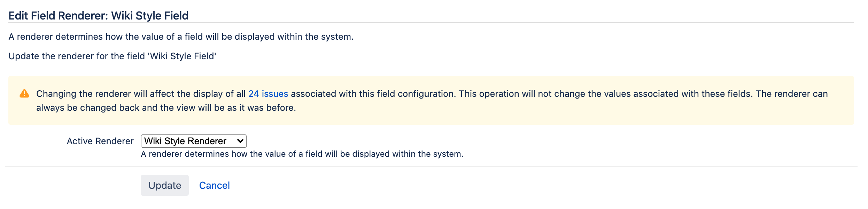Click the intro sentence about renderer display
The height and width of the screenshot is (209, 868).
(x=181, y=37)
